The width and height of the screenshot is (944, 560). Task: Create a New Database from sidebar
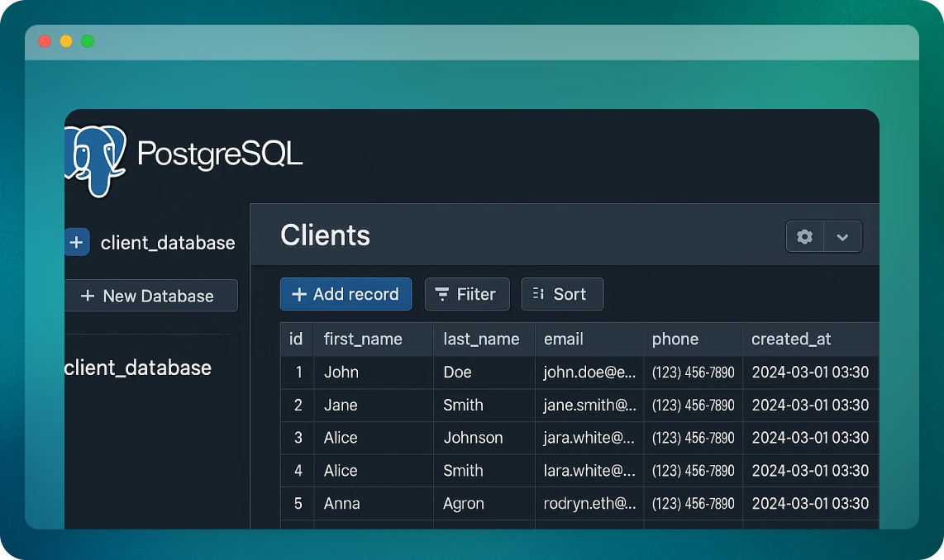(150, 296)
